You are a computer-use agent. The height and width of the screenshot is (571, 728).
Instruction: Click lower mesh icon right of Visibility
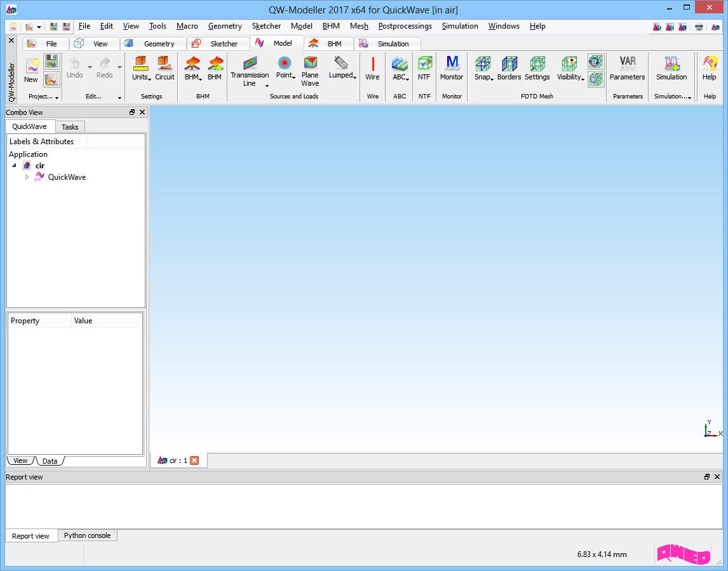(595, 79)
